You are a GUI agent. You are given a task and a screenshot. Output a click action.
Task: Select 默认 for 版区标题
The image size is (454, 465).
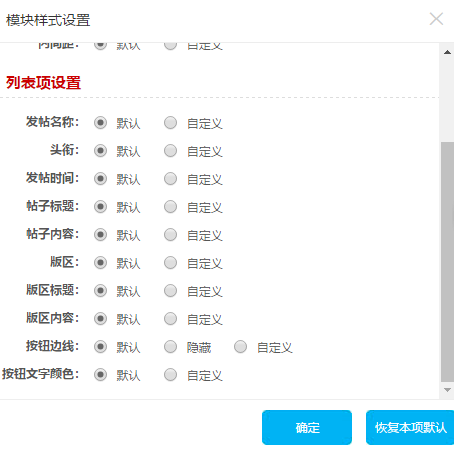(x=100, y=291)
